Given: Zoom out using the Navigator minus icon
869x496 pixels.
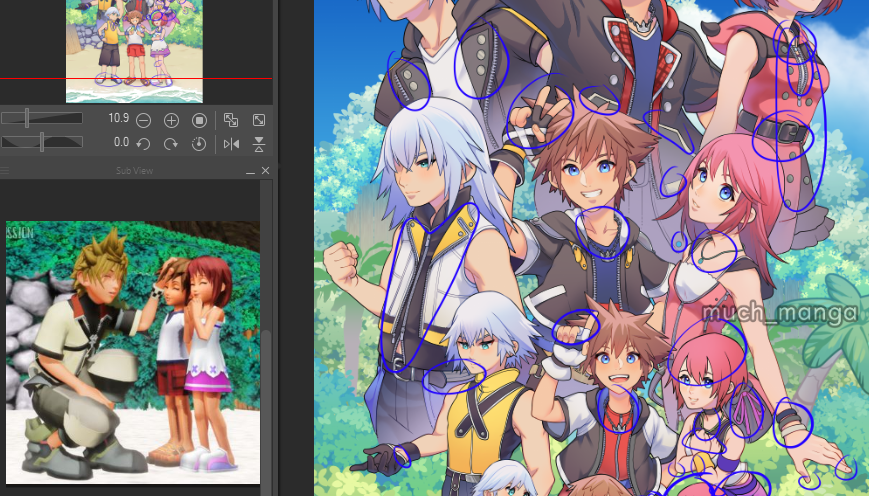Looking at the screenshot, I should 144,120.
